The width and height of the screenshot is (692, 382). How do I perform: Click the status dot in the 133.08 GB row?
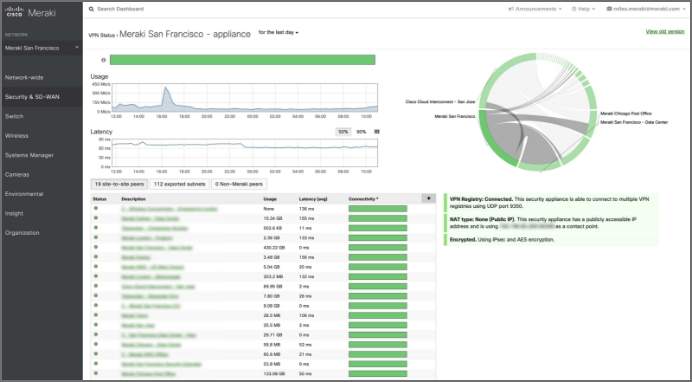(96, 373)
